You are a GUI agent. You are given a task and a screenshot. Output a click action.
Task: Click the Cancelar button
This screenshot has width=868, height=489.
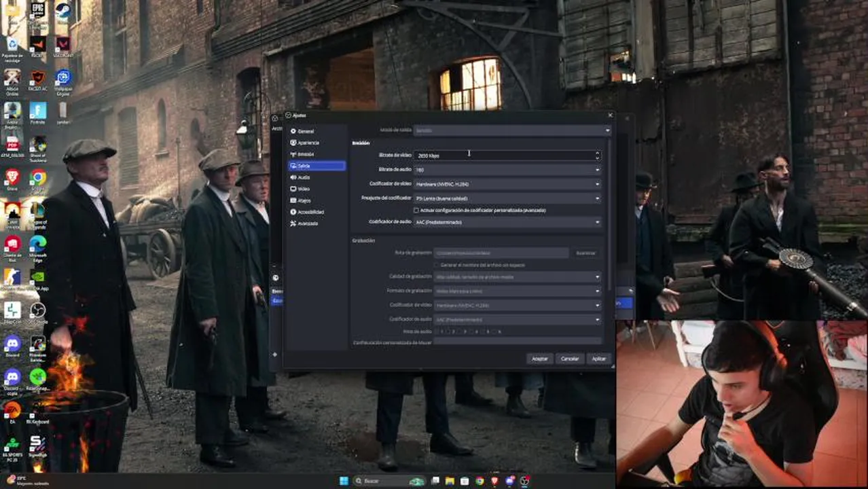[570, 359]
